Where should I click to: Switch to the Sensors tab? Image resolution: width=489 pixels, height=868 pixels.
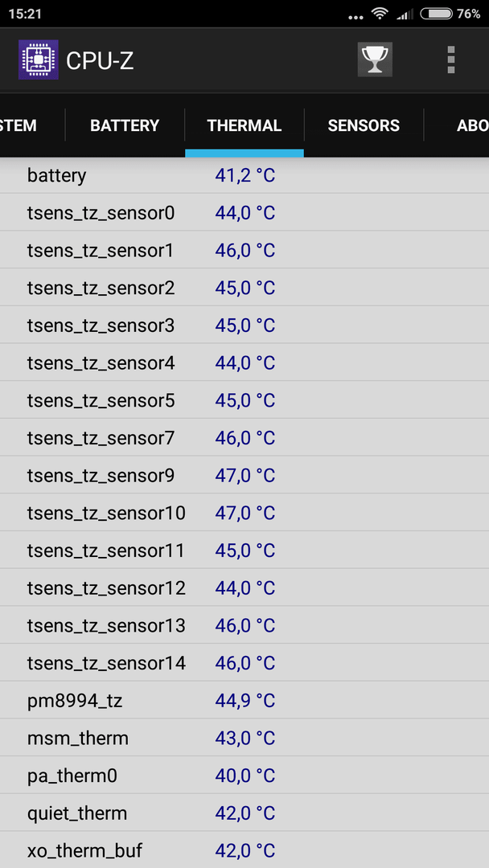click(x=364, y=125)
